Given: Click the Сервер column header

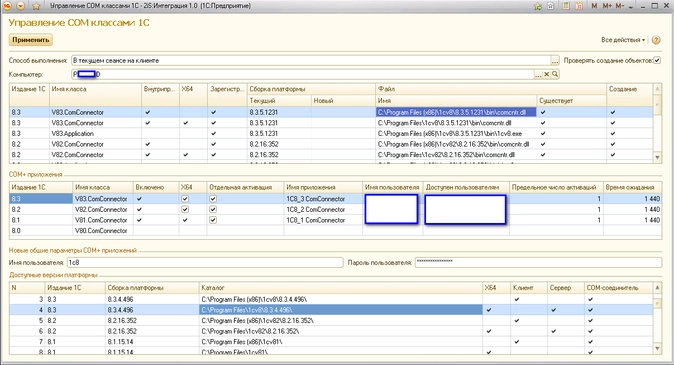Looking at the screenshot, I should tap(566, 288).
